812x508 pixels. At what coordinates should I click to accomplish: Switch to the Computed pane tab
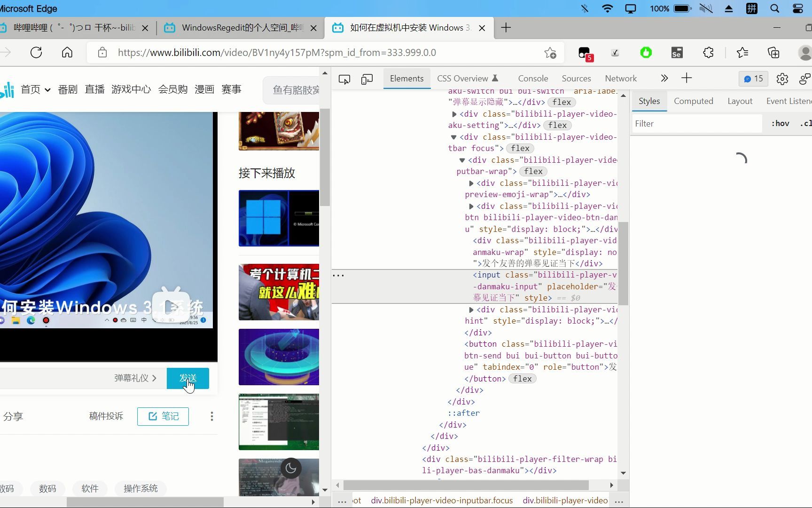click(693, 101)
